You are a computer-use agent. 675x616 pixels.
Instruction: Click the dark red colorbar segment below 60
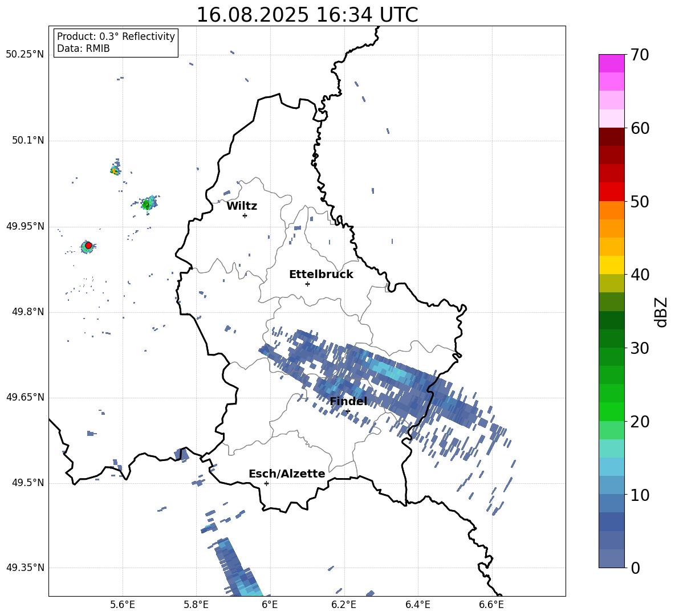pos(611,137)
